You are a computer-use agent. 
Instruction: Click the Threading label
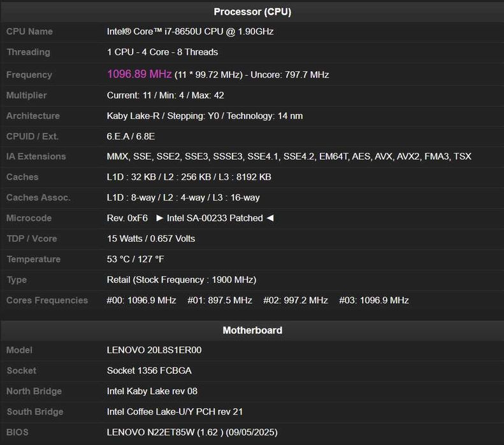point(28,52)
